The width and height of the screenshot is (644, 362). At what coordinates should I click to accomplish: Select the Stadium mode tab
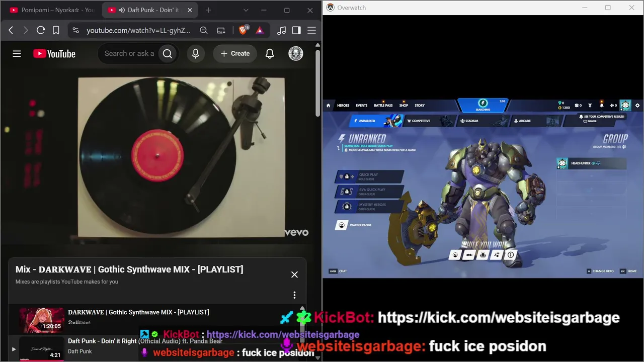point(482,121)
